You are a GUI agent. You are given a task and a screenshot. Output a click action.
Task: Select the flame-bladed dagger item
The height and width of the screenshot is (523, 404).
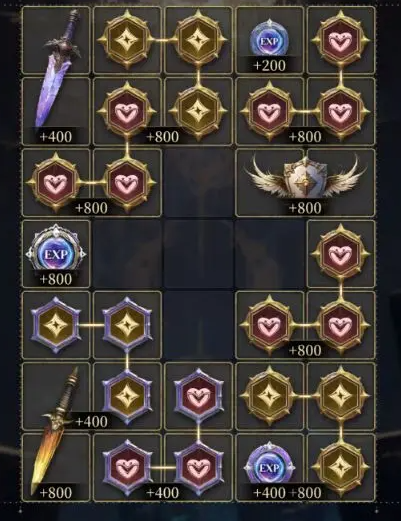click(55, 430)
